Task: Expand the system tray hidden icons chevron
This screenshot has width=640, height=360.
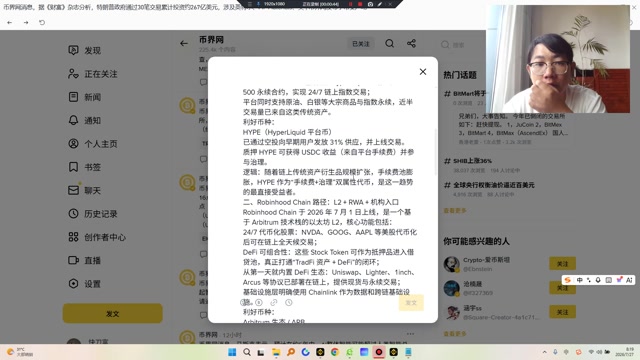Action: click(x=544, y=352)
